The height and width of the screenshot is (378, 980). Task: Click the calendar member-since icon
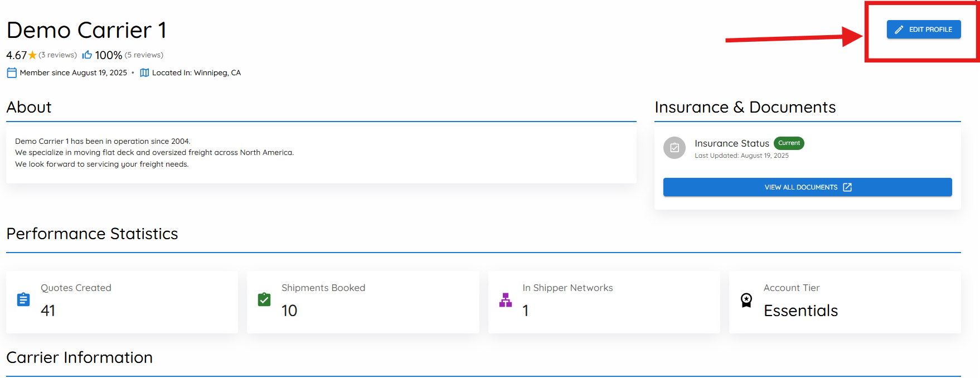[x=12, y=72]
